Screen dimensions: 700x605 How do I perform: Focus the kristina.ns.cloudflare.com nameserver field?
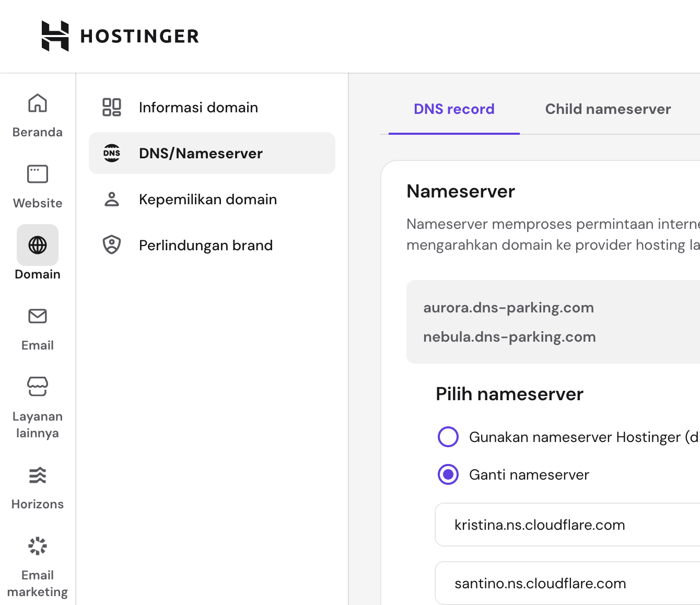(567, 525)
